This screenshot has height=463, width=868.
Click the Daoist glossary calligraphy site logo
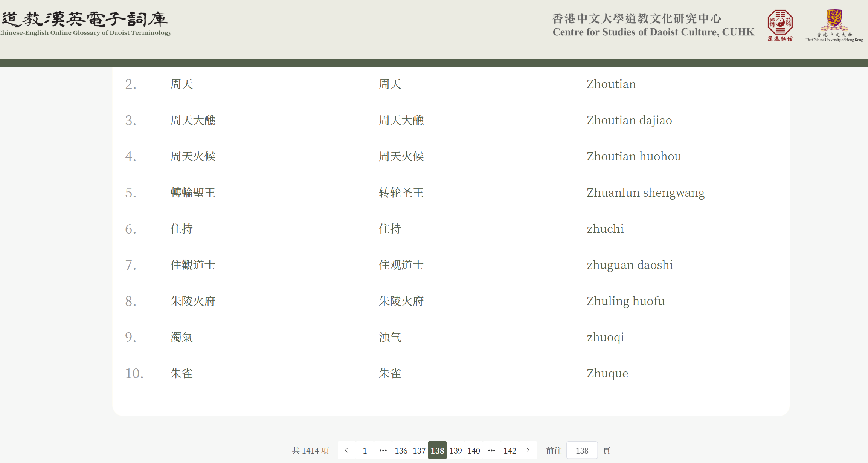pyautogui.click(x=85, y=23)
